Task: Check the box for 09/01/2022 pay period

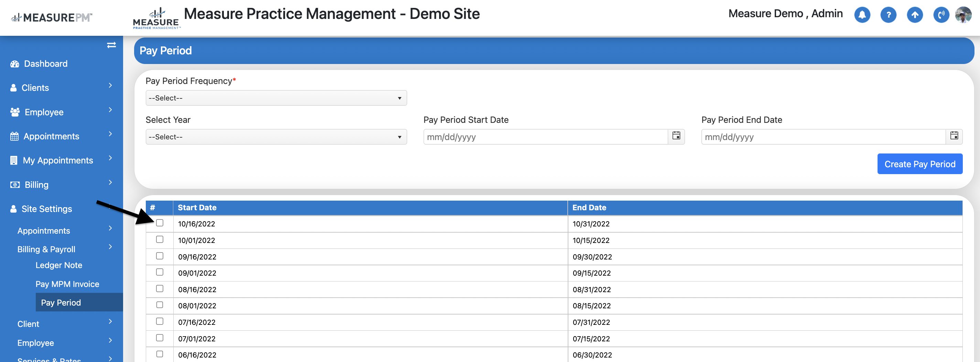Action: (160, 272)
